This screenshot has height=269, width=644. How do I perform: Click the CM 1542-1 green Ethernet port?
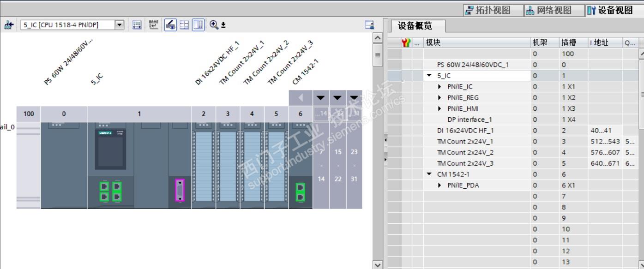[x=300, y=192]
